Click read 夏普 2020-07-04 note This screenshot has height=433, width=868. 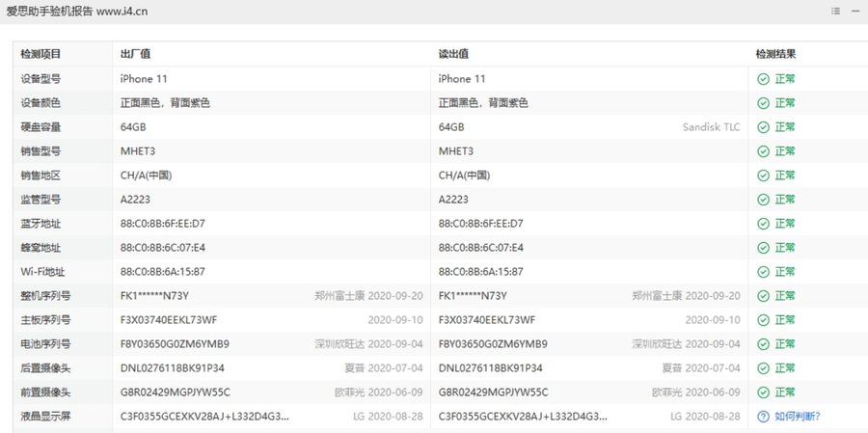pyautogui.click(x=701, y=368)
